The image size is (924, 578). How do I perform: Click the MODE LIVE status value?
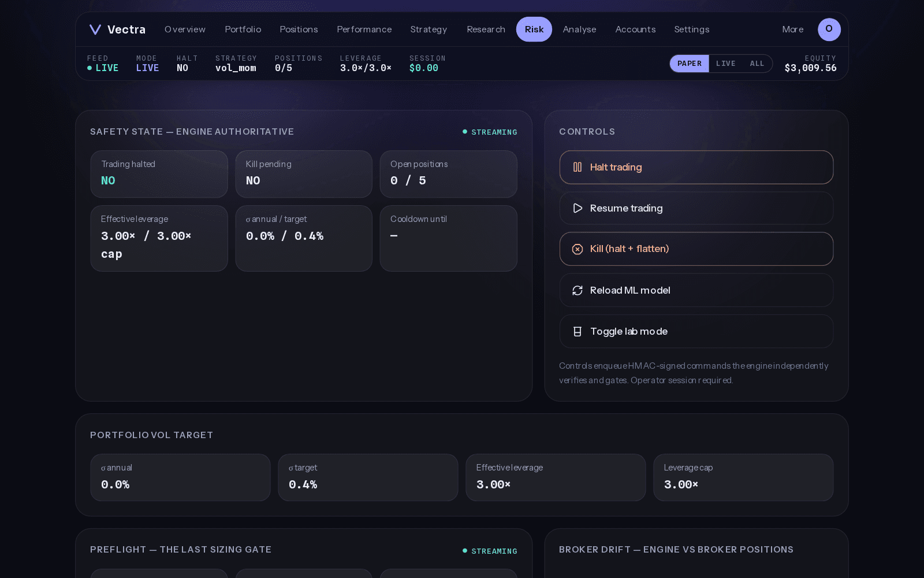[x=147, y=68]
